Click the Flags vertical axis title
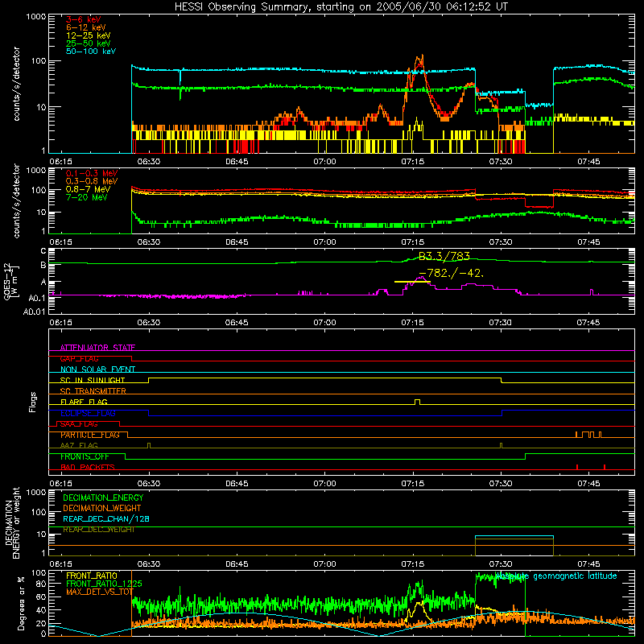 (32, 402)
